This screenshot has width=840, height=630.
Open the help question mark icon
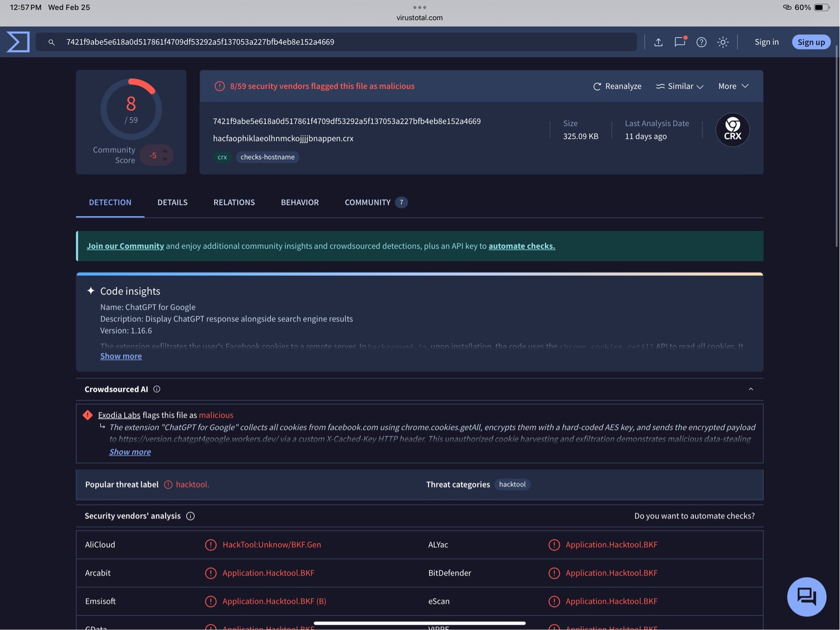701,42
